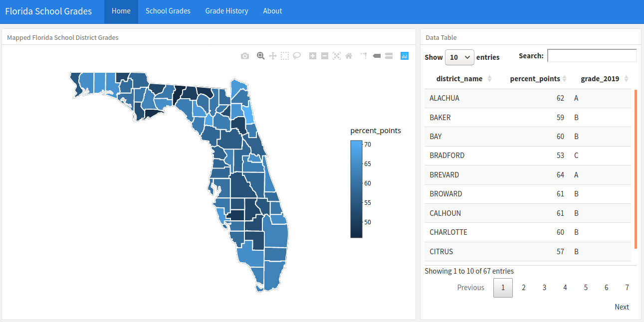Click the Next pagination link
644x322 pixels.
coord(622,307)
